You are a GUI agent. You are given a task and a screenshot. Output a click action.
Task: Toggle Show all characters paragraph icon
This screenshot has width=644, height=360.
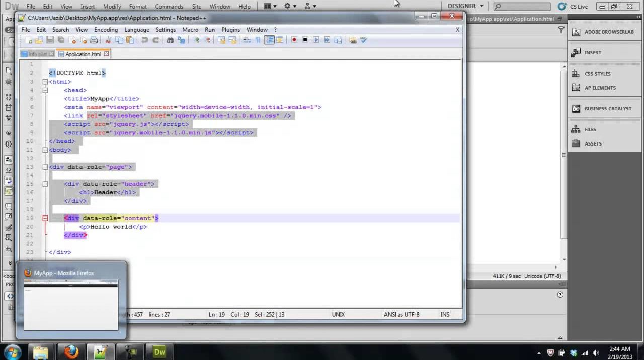coord(258,40)
